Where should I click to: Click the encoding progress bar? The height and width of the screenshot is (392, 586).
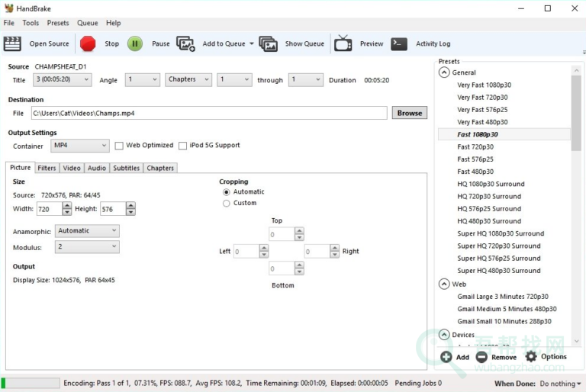[31, 383]
